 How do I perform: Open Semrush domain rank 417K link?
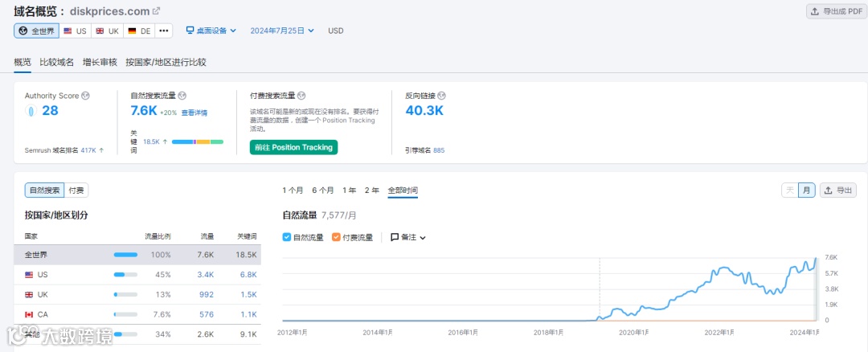pos(88,150)
